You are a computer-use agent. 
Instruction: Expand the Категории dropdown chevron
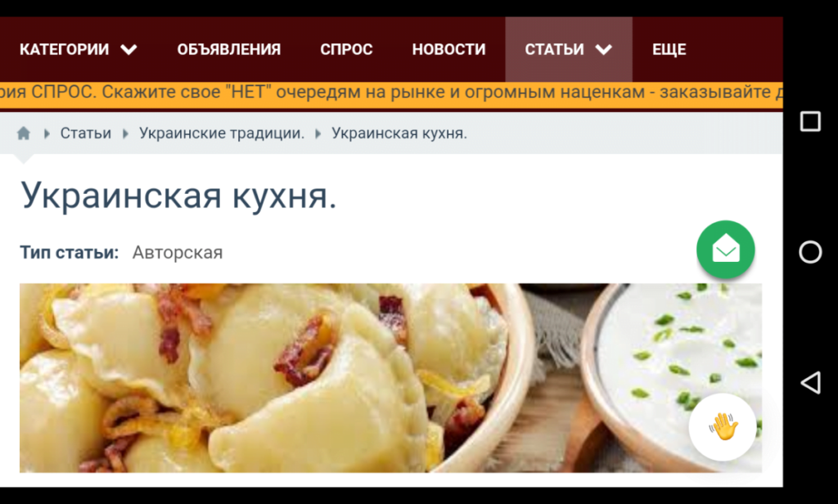tap(128, 50)
